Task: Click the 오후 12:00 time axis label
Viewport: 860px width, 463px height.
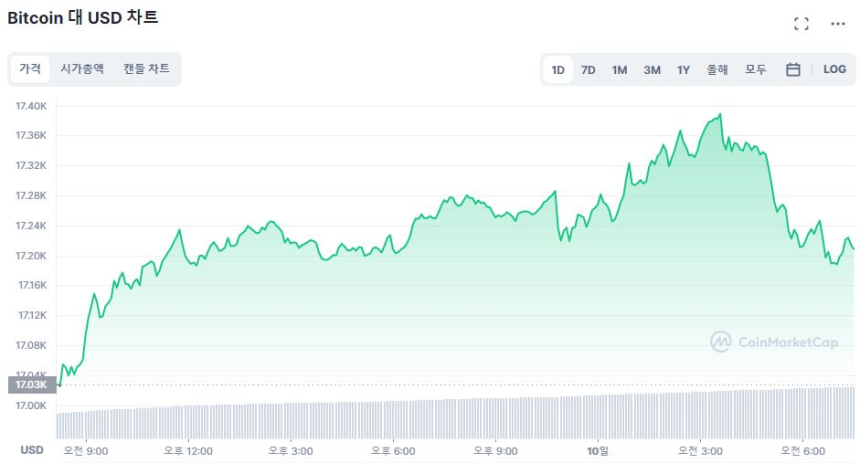Action: [188, 451]
